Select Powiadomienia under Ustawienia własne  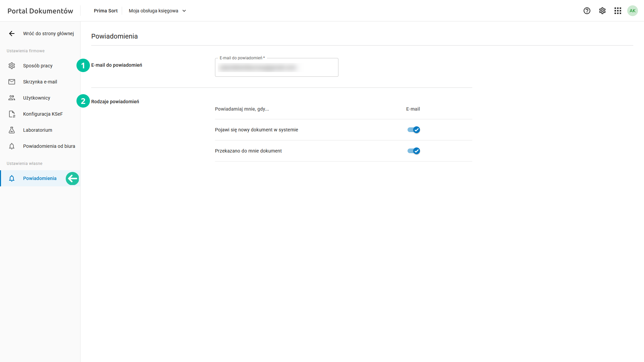tap(40, 178)
